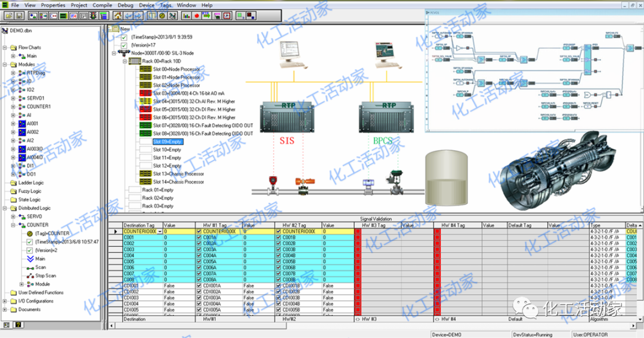Toggle the Version=17 checkbox
Image resolution: width=644 pixels, height=338 pixels.
124,45
